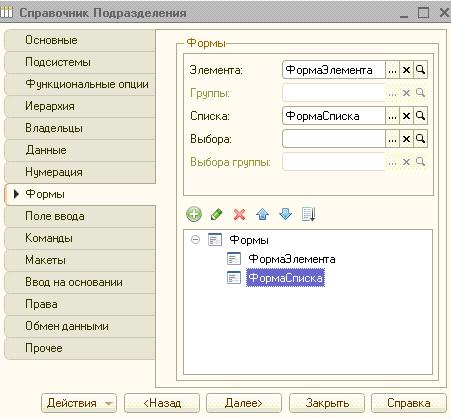Move form down with blue arrow
The image size is (451, 419).
[285, 214]
